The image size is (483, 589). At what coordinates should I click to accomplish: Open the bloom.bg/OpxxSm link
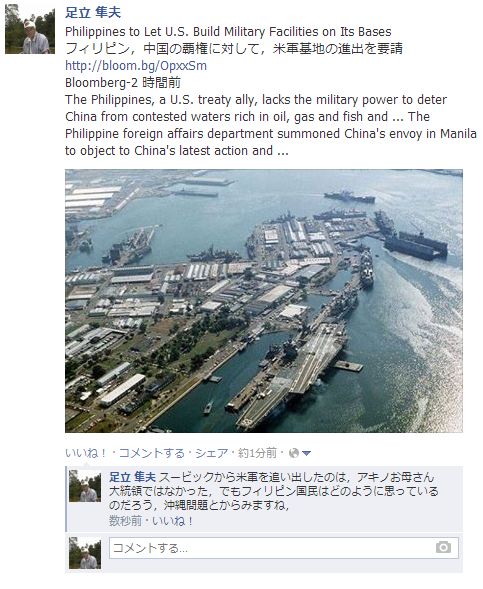pos(136,66)
